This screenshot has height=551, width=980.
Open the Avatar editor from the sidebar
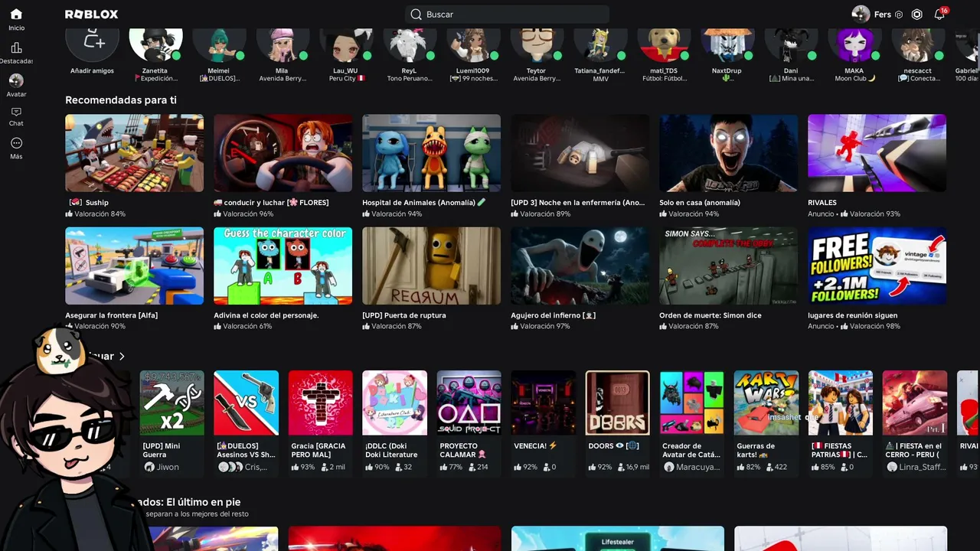(x=16, y=86)
